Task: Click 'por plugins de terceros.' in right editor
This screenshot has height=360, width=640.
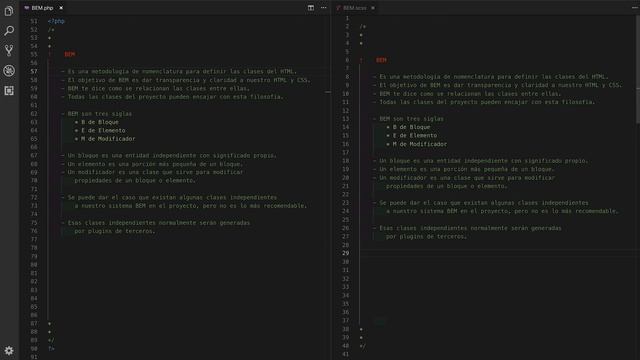Action: click(x=427, y=237)
